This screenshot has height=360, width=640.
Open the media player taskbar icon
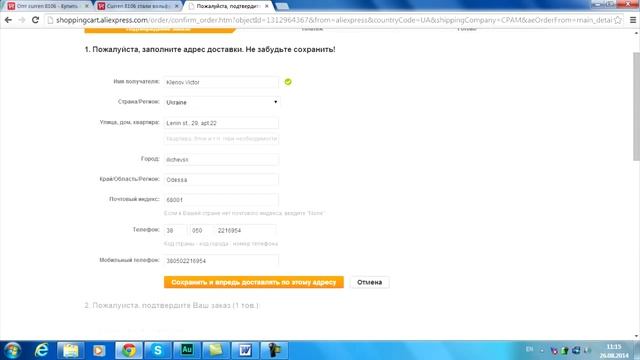click(99, 350)
